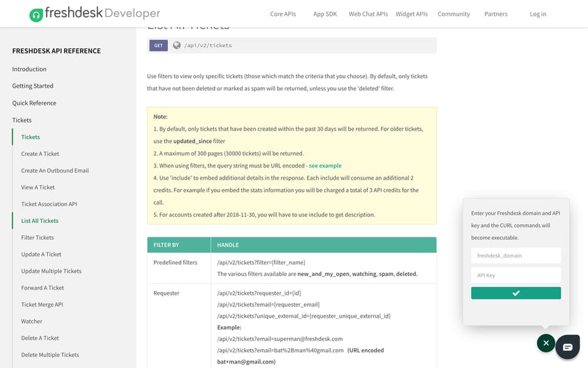Click '/api/v2/tickets?requester_id=[id]' text
The width and height of the screenshot is (588, 368).
coord(259,293)
